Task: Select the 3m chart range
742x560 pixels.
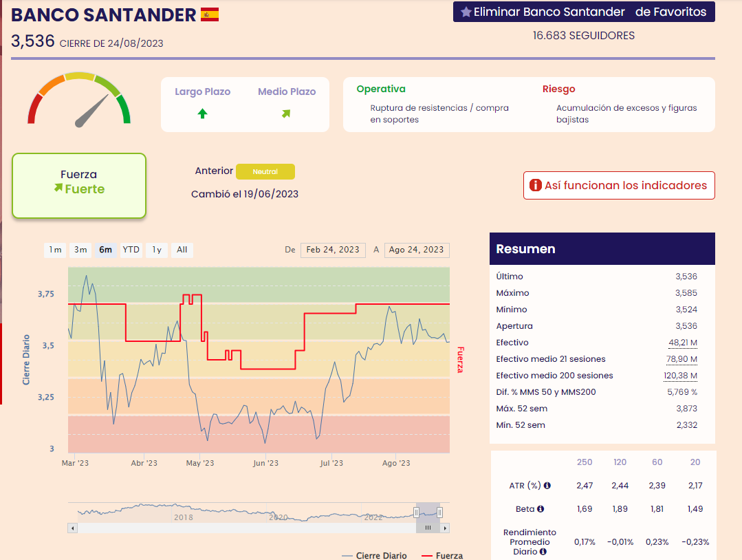Action: point(80,250)
